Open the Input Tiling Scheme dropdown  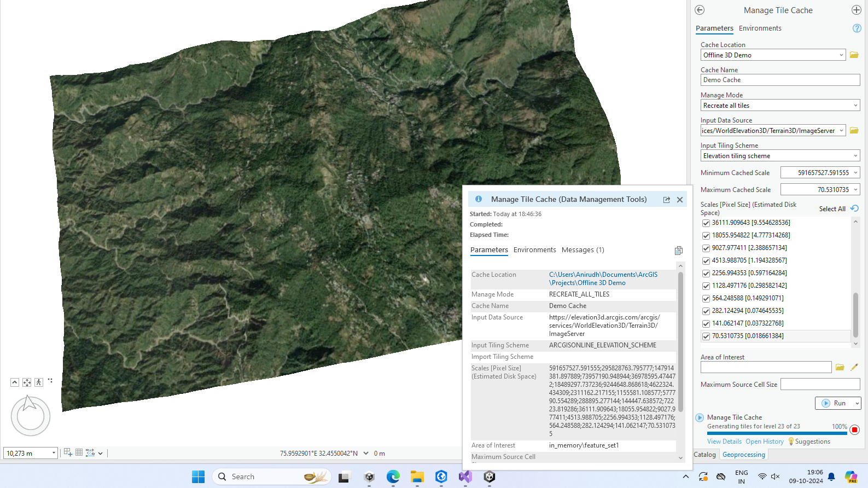coord(855,155)
